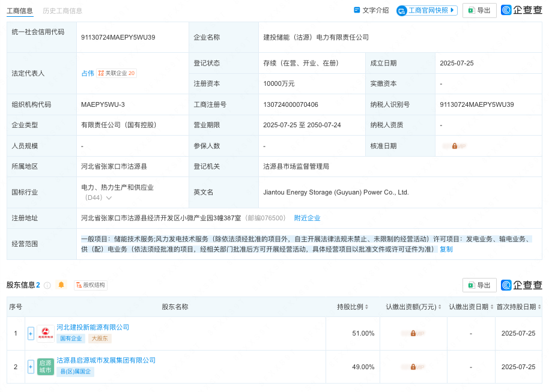Click the 国有企业 tag
This screenshot has width=549, height=392.
coord(71,339)
